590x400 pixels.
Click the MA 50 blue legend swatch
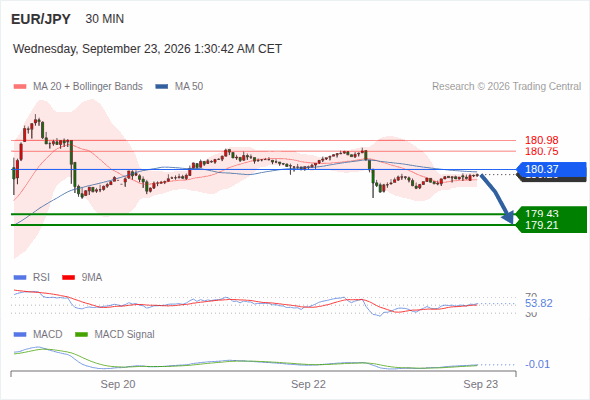(162, 87)
